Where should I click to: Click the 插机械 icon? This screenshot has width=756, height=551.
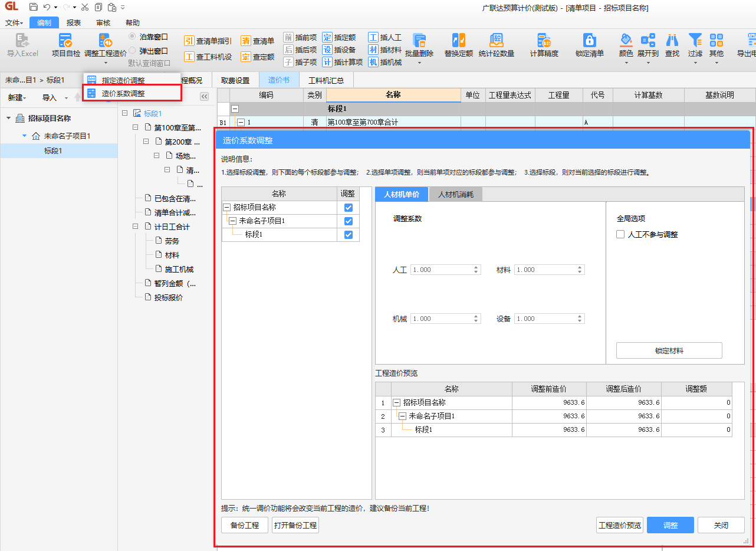373,62
